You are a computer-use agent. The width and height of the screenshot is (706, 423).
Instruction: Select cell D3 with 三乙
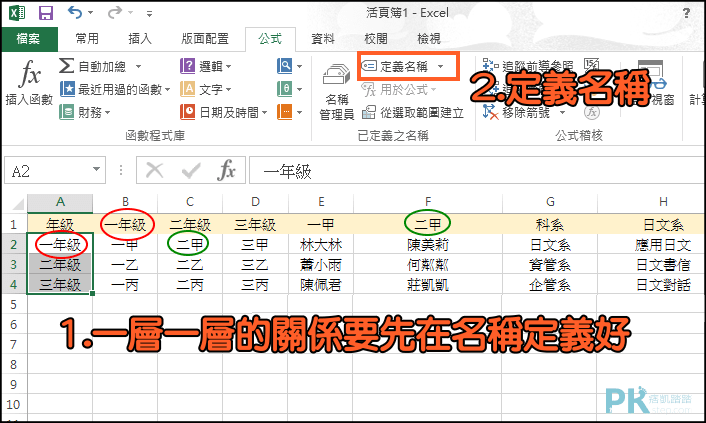[255, 265]
